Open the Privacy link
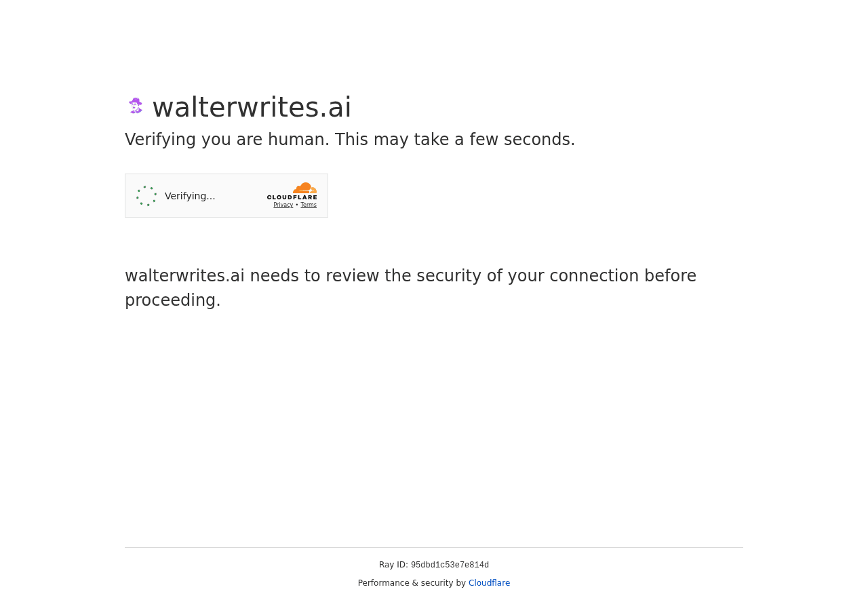The height and width of the screenshot is (600, 868). coord(283,204)
